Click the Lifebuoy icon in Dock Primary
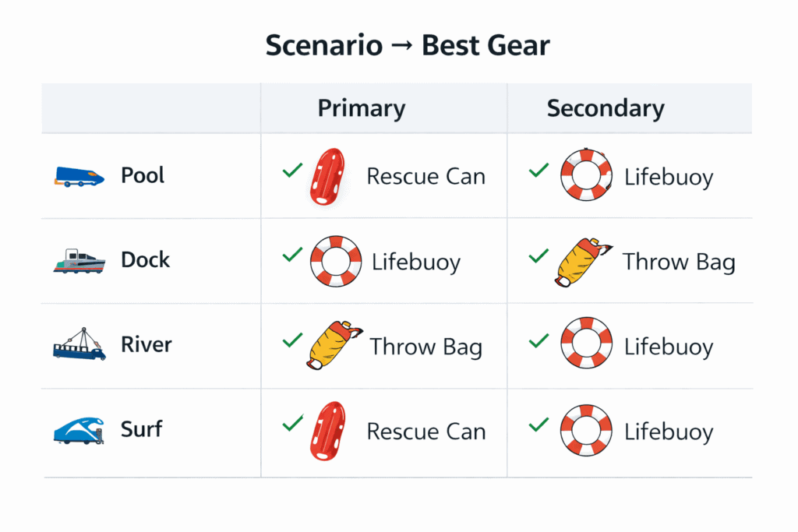This screenshot has width=798, height=532. [336, 262]
